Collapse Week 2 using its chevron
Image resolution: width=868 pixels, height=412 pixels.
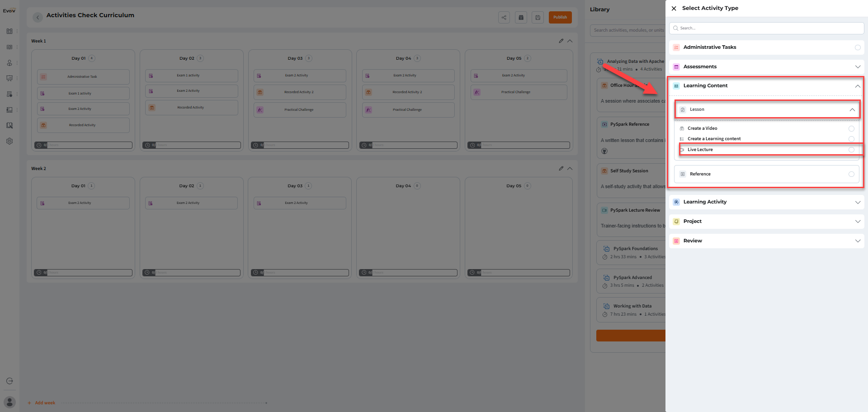(x=570, y=168)
